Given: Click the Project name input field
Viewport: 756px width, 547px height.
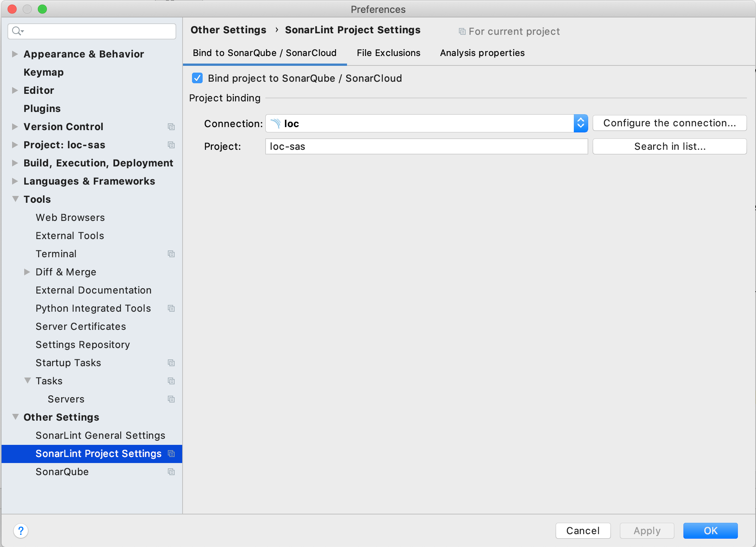Looking at the screenshot, I should [x=426, y=146].
